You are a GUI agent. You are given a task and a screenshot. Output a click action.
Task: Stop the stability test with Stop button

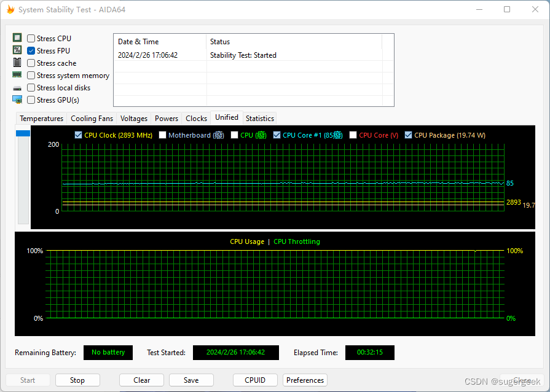coord(77,380)
